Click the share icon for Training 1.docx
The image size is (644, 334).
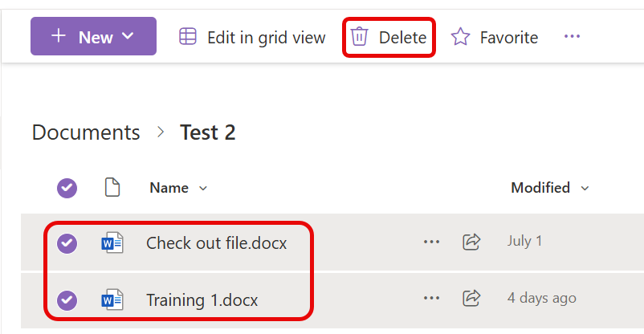(x=471, y=299)
